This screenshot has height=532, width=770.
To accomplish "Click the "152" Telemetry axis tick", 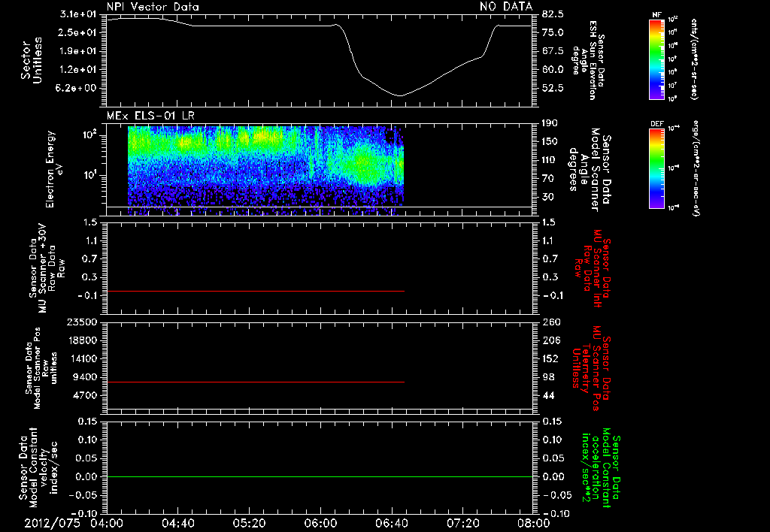I will [x=550, y=358].
